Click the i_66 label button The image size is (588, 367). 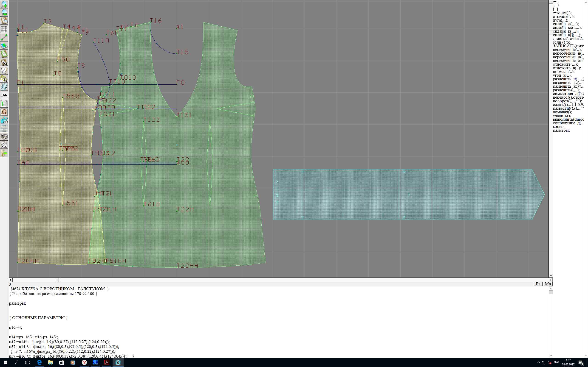click(x=4, y=95)
